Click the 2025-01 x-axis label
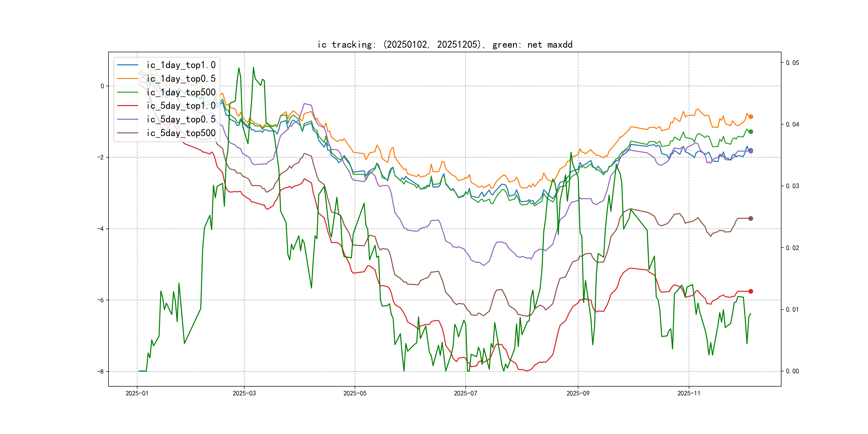 (137, 393)
